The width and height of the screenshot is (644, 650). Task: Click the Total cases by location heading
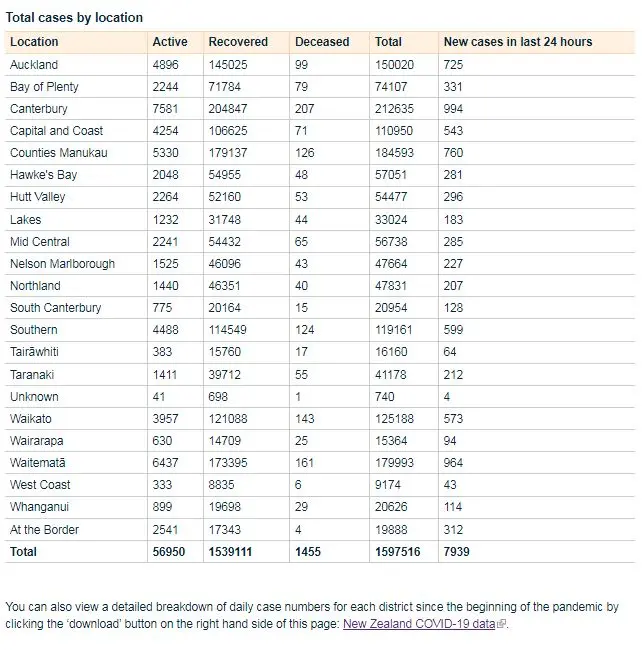click(74, 17)
